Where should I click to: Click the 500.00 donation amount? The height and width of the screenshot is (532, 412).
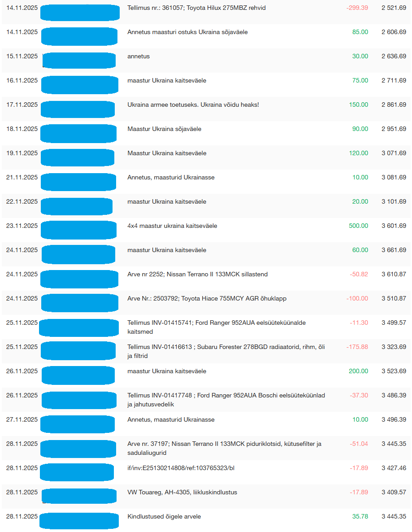[358, 226]
